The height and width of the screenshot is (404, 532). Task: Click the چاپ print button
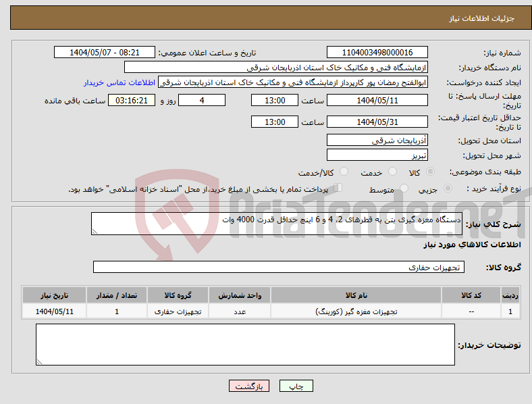click(296, 386)
